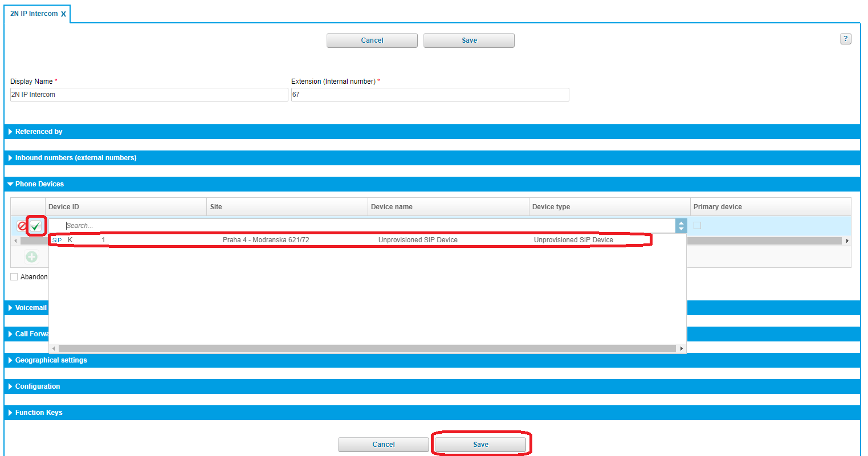Expand Inbound numbers (external numbers) section
Screen dimensions: 868x456
tap(75, 158)
